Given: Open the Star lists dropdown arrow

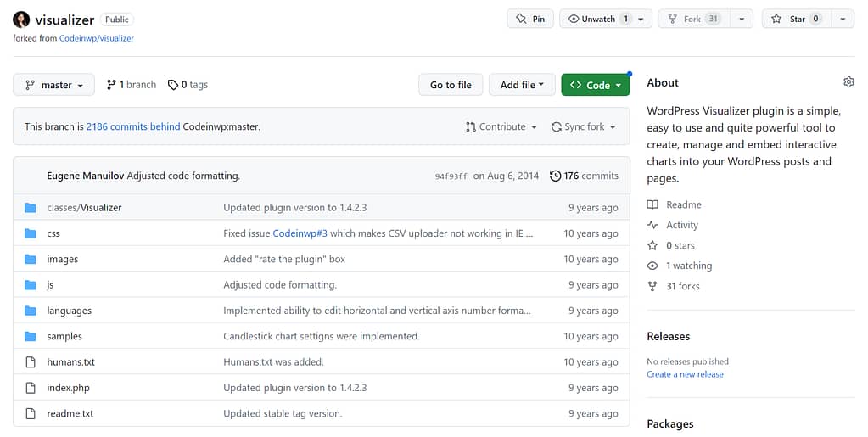Looking at the screenshot, I should pyautogui.click(x=843, y=19).
